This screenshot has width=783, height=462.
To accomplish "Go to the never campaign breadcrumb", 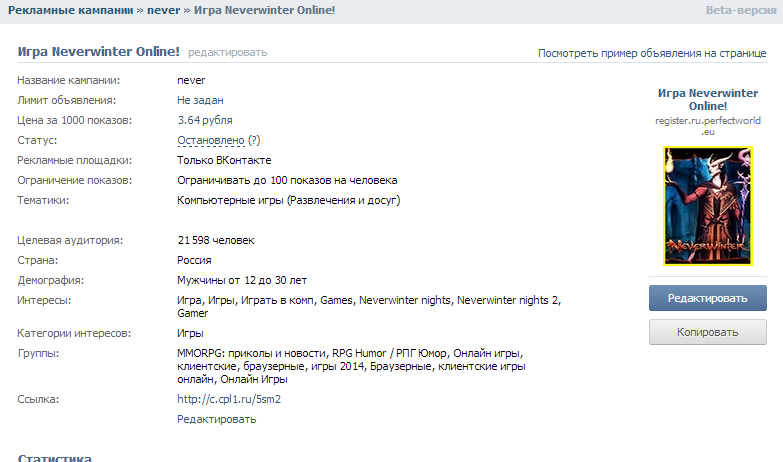I will (x=163, y=10).
